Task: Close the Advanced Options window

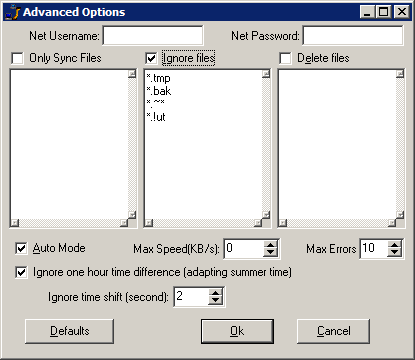Action: 402,12
